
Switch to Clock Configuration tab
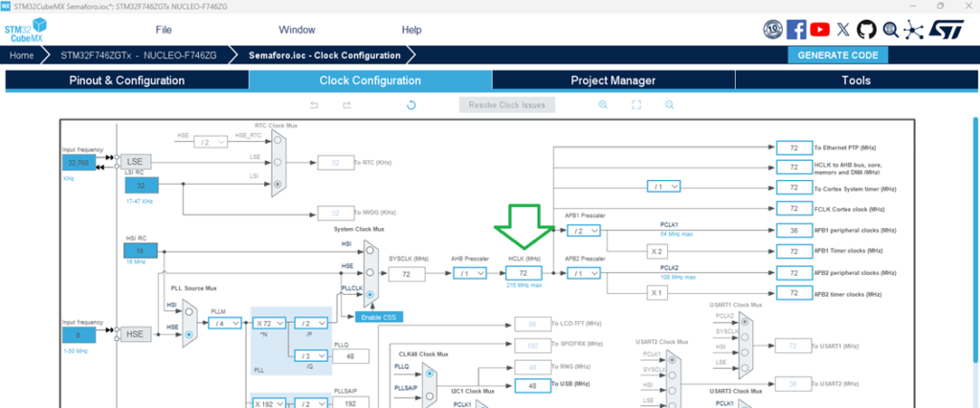point(370,80)
